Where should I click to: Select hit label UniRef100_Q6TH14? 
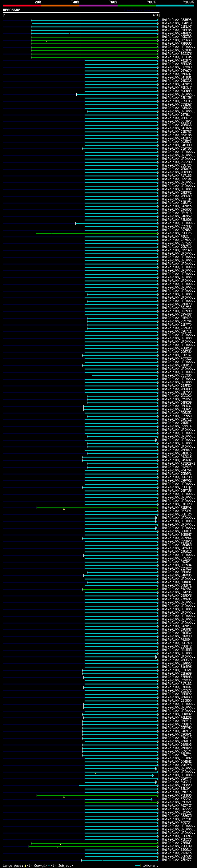[x=177, y=115]
